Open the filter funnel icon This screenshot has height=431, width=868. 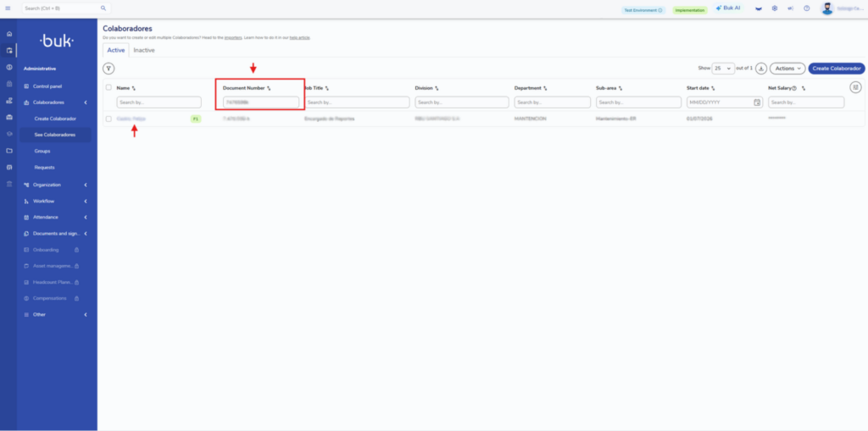tap(109, 69)
